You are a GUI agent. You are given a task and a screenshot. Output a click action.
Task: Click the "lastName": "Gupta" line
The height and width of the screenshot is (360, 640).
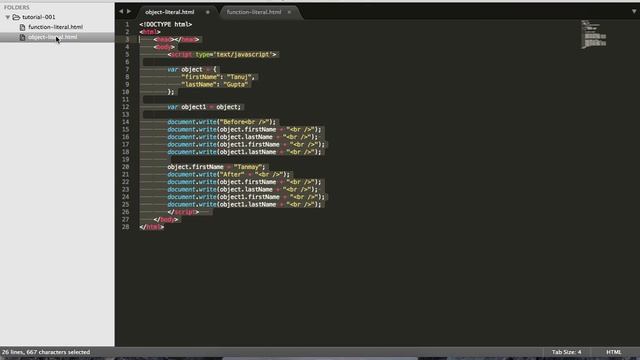[215, 84]
